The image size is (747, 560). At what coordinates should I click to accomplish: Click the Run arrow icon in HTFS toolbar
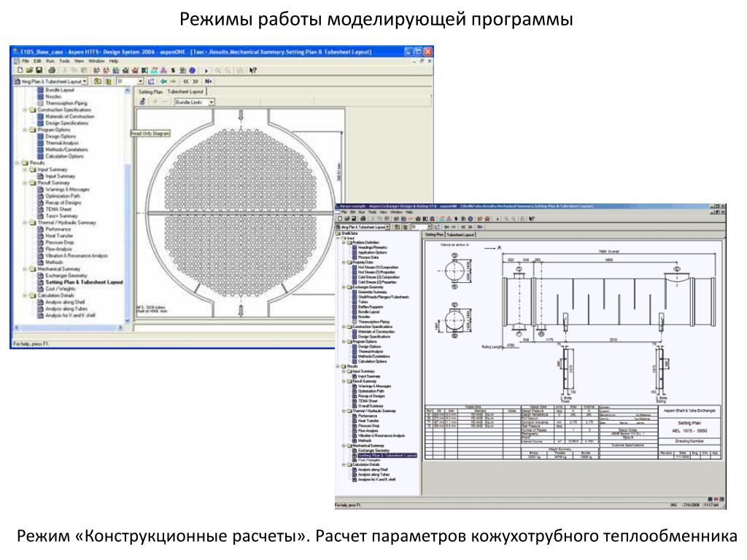206,71
